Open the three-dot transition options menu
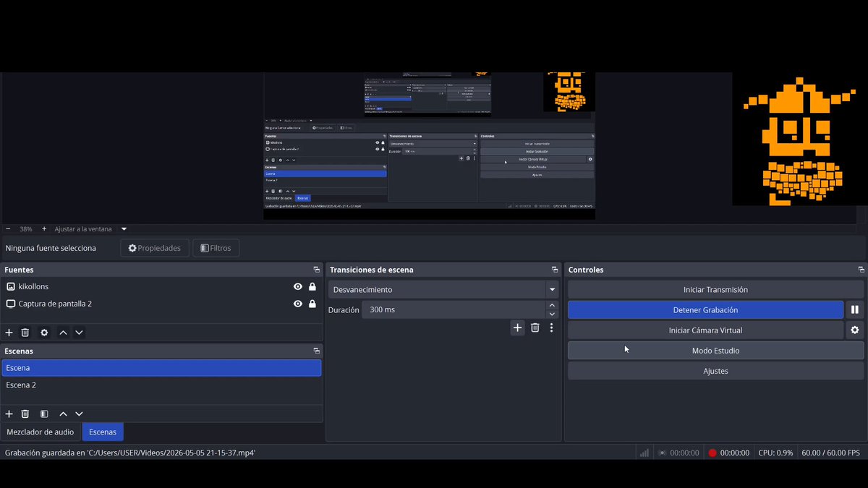The width and height of the screenshot is (868, 488). coord(551,328)
